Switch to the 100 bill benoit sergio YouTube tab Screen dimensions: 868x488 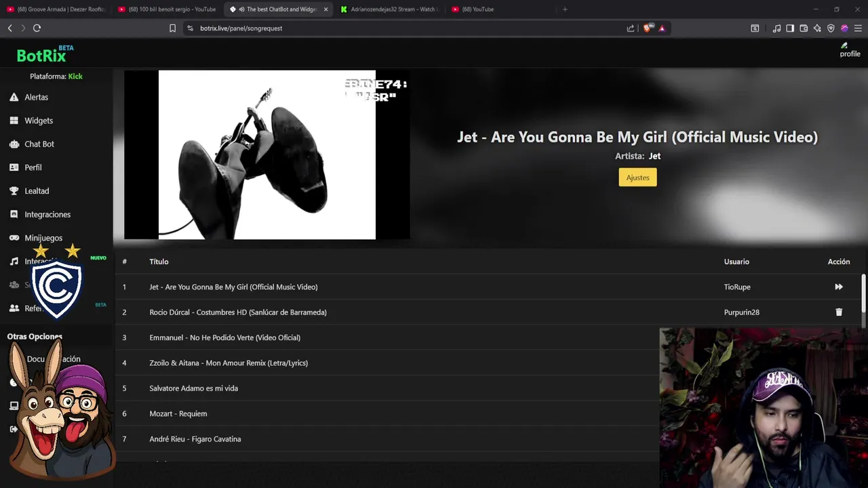click(x=167, y=9)
